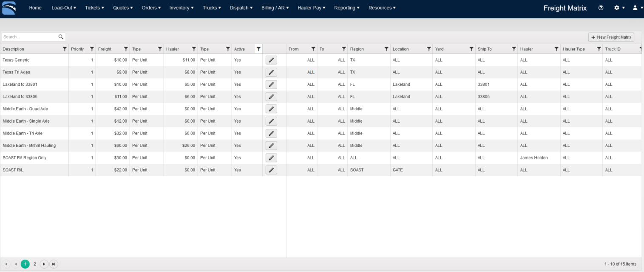This screenshot has height=272, width=644.
Task: Edit the Lakeland to 33805 row
Action: coord(271,97)
